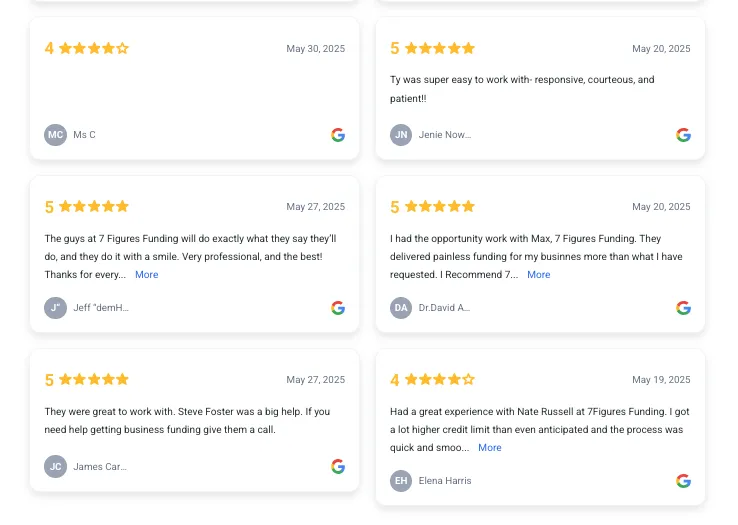Image resolution: width=738 pixels, height=525 pixels.
Task: Click the review text mentioning Steve Foster
Action: [x=187, y=420]
